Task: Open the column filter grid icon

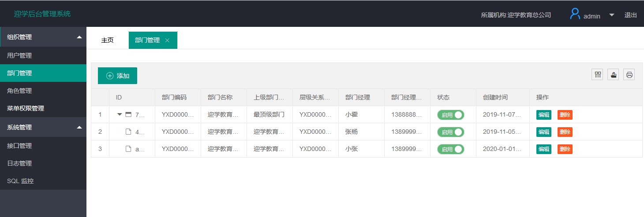Action: pyautogui.click(x=598, y=75)
